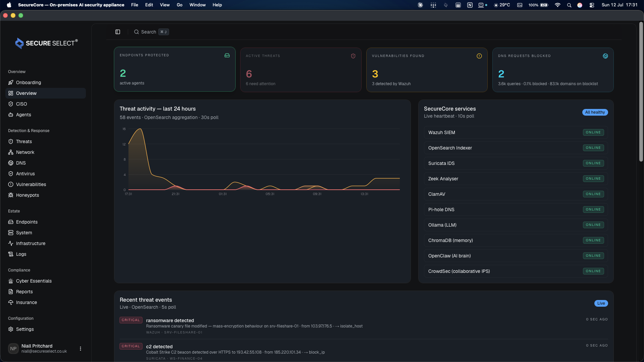This screenshot has height=362, width=644.
Task: Click the Network topology icon
Action: point(11,152)
